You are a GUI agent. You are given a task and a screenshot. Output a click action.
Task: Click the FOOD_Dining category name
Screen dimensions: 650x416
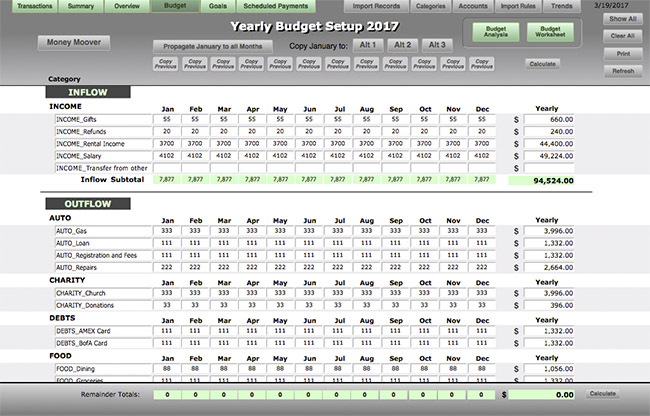103,369
